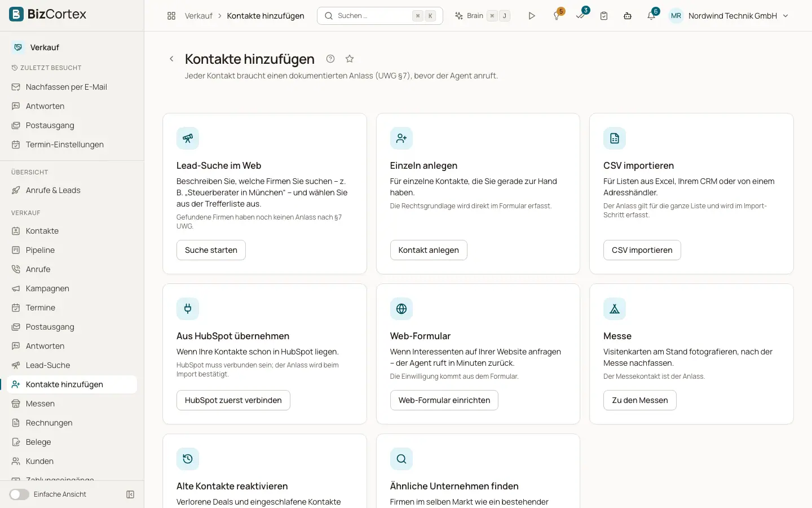Click the Zu den Messen button
The width and height of the screenshot is (812, 508).
click(x=639, y=400)
